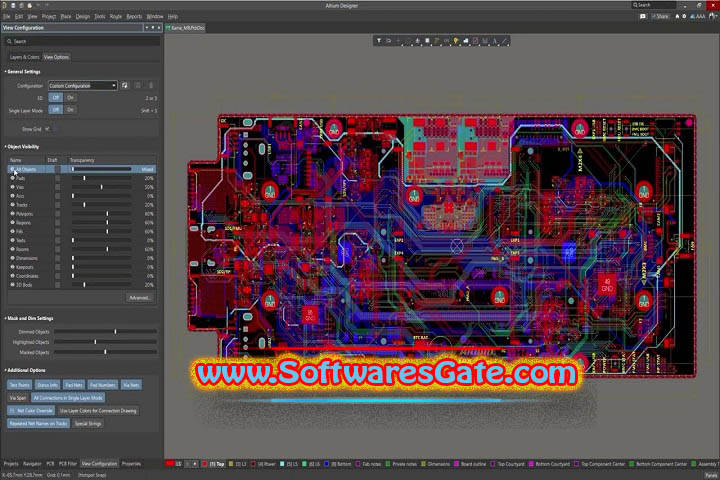Click the save configuration icon next to dropdown
720x480 pixels.
click(x=125, y=85)
